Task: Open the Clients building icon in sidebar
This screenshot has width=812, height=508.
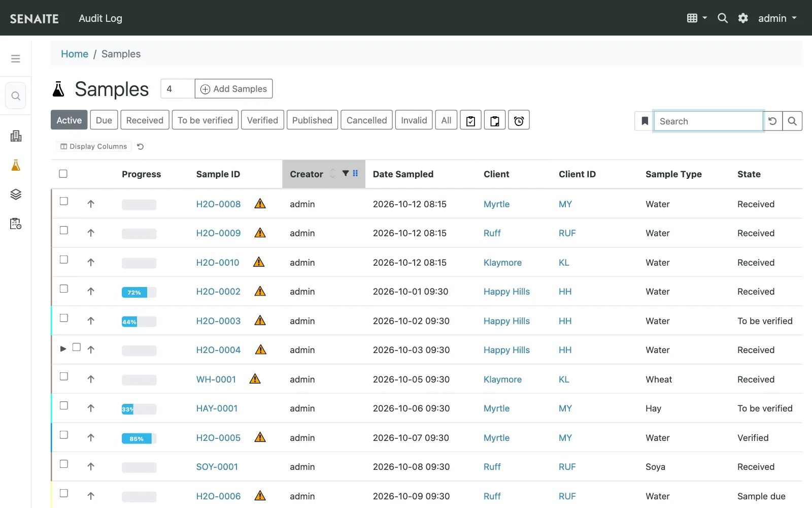Action: [16, 136]
